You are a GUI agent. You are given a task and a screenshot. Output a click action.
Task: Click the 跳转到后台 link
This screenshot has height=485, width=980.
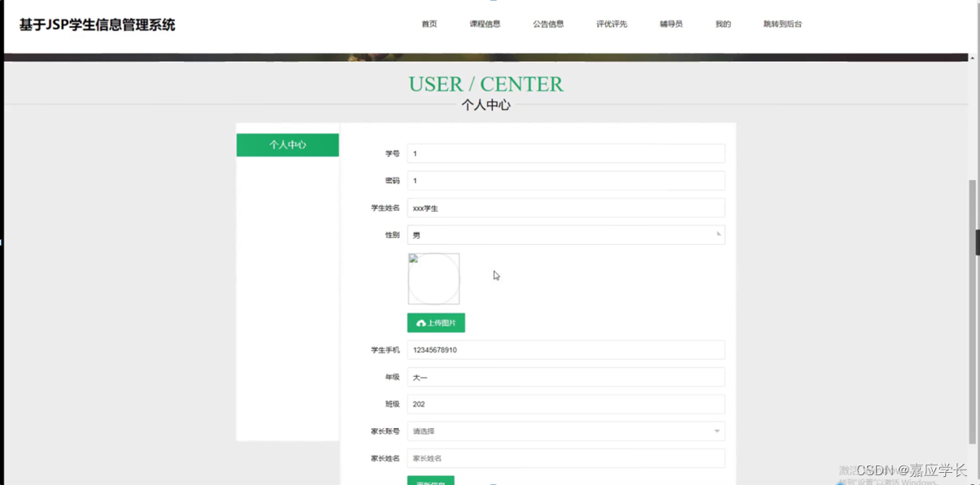point(782,24)
